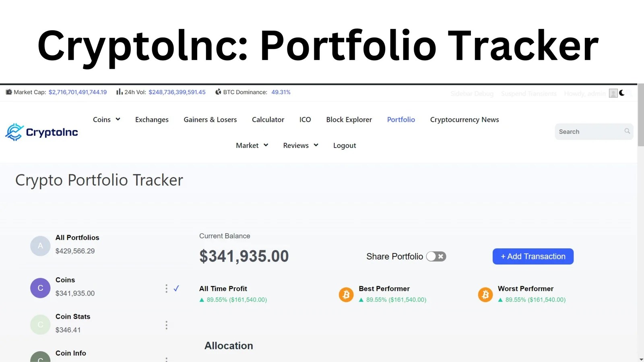
Task: Expand the Coins navigation dropdown
Action: click(106, 119)
